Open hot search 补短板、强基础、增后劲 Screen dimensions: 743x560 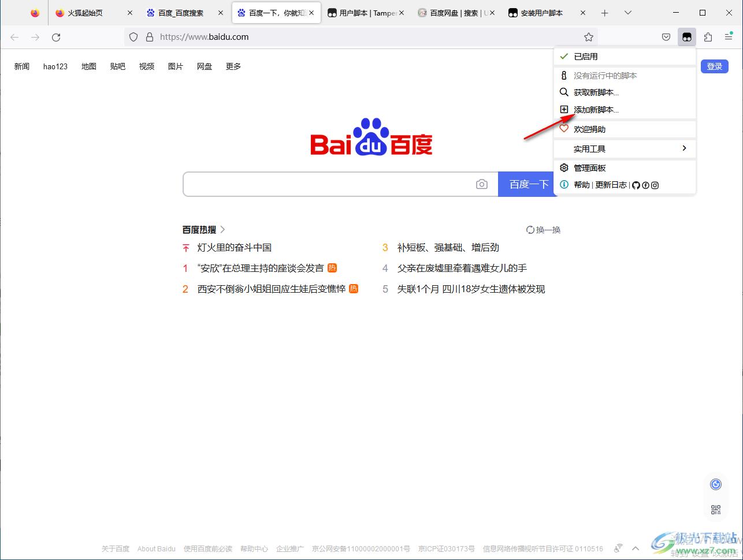click(x=448, y=248)
